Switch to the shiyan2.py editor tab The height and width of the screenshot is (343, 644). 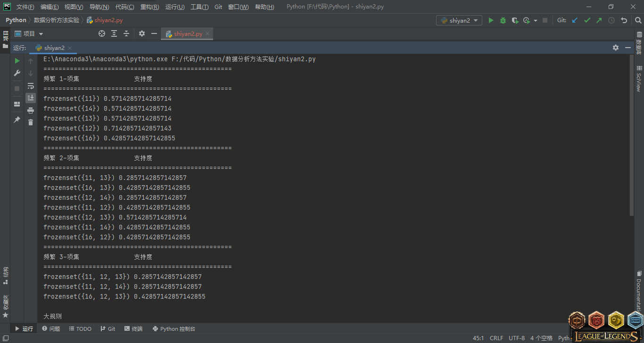click(188, 33)
